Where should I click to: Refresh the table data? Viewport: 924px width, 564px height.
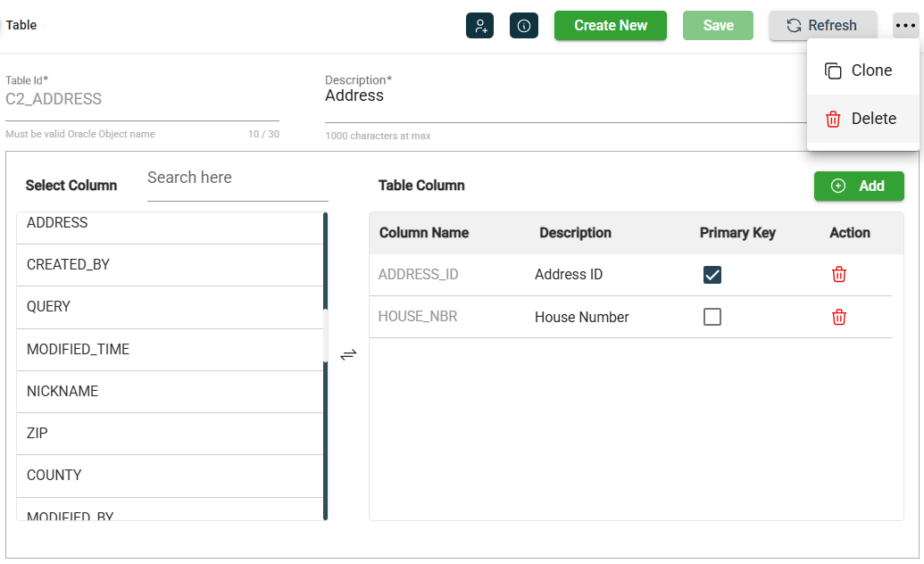(822, 26)
